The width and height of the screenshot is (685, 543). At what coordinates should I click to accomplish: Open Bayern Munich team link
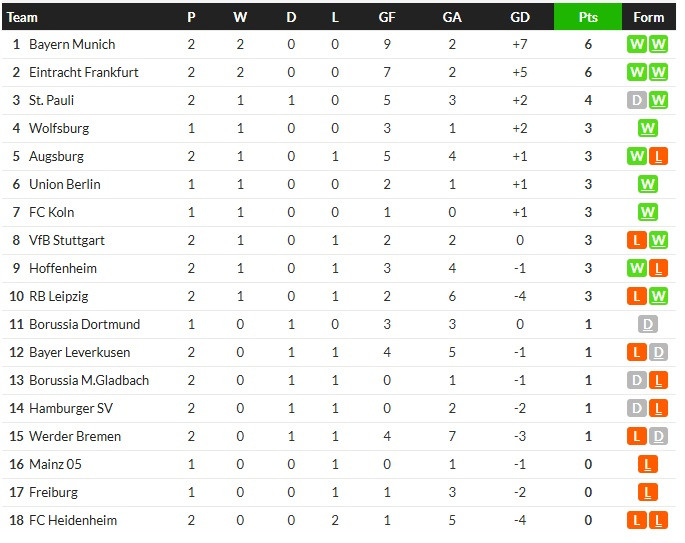point(72,44)
